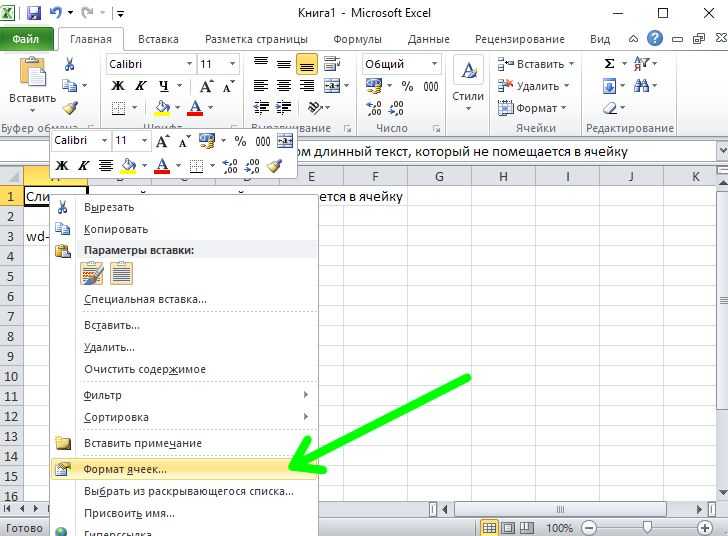This screenshot has height=536, width=728.
Task: Click Merge and Center icon in ribbon
Action: coord(332,86)
